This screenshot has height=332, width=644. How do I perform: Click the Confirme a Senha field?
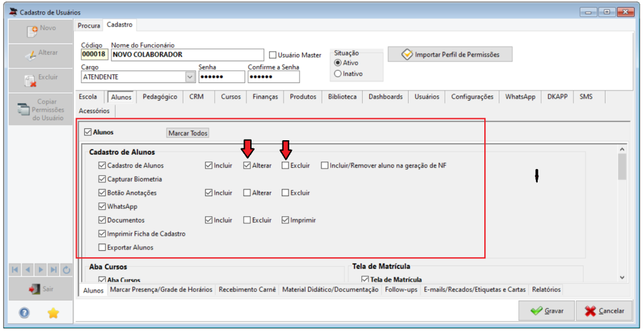(x=274, y=77)
